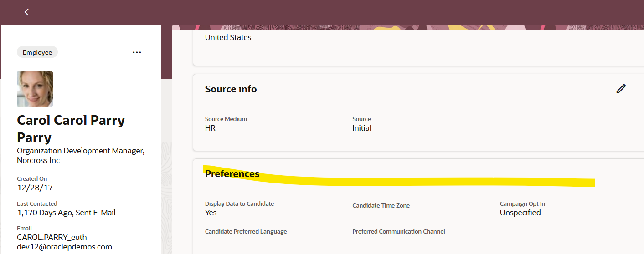
Task: Click the Candidate Time Zone label
Action: tap(381, 206)
